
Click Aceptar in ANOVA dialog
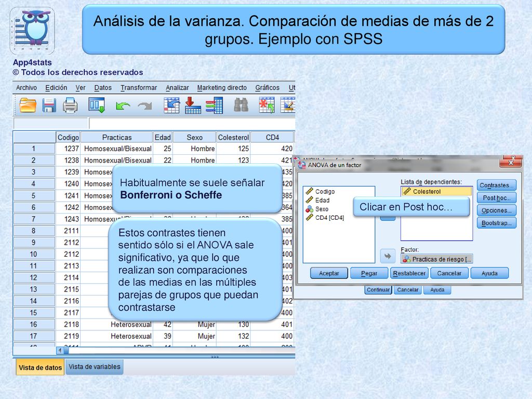[x=329, y=273]
